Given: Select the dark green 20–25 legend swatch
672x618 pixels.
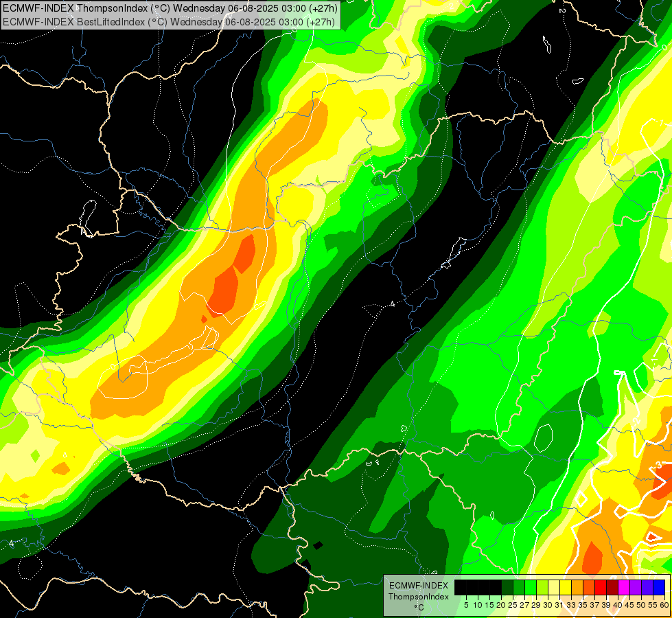Looking at the screenshot, I should (507, 587).
